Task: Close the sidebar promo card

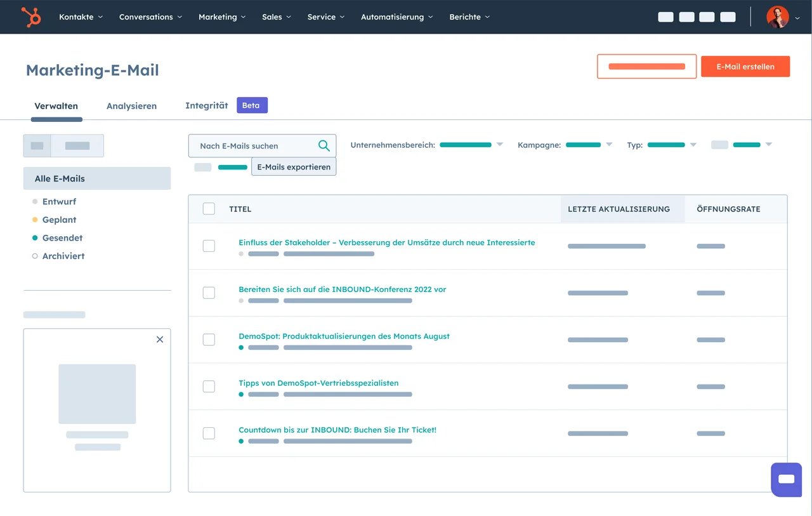Action: pyautogui.click(x=160, y=340)
